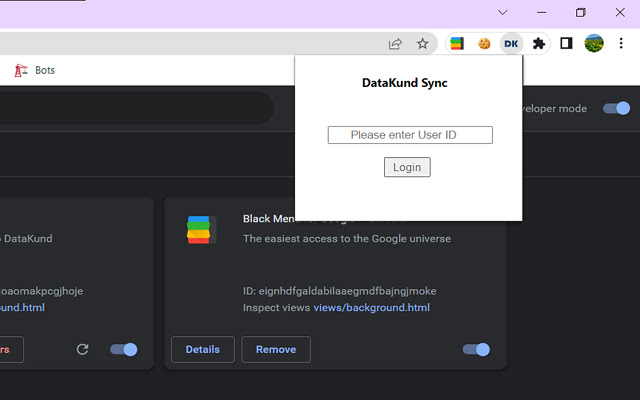Reload the DataKund extension
The image size is (640, 400).
[x=83, y=349]
